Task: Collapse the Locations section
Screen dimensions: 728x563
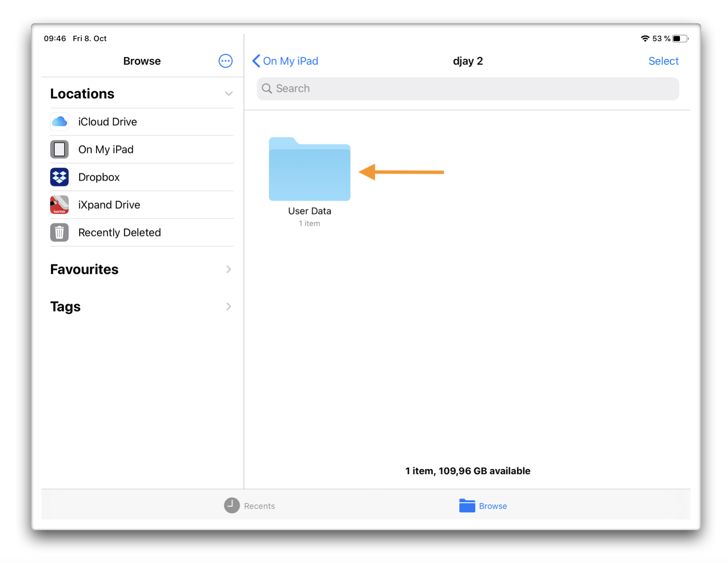Action: click(228, 93)
